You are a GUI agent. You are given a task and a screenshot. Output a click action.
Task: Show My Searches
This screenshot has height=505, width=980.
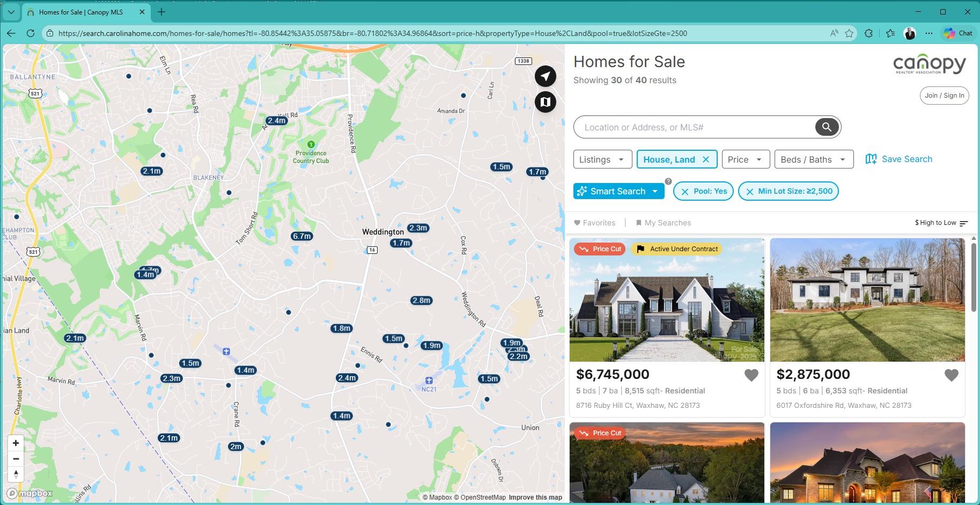663,223
